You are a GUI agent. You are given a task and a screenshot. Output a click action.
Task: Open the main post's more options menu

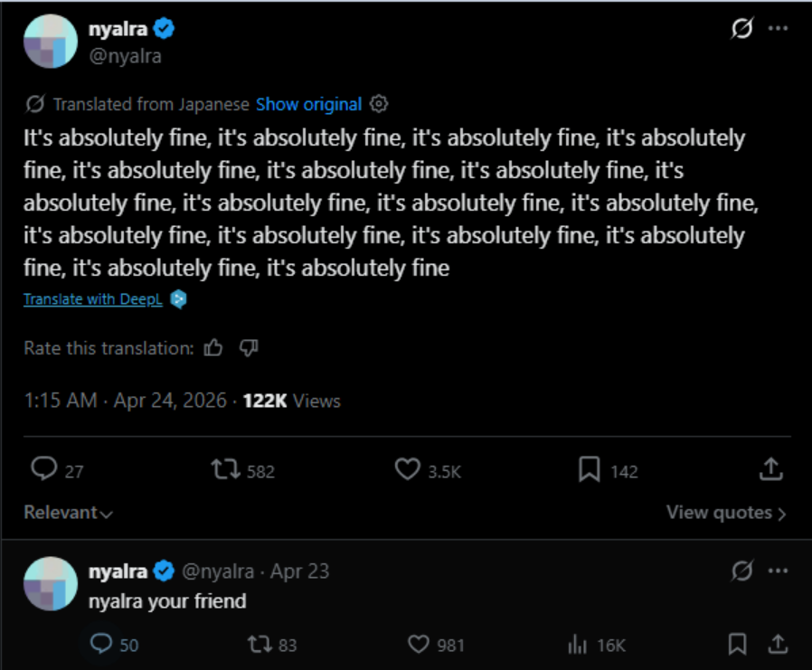[x=778, y=28]
